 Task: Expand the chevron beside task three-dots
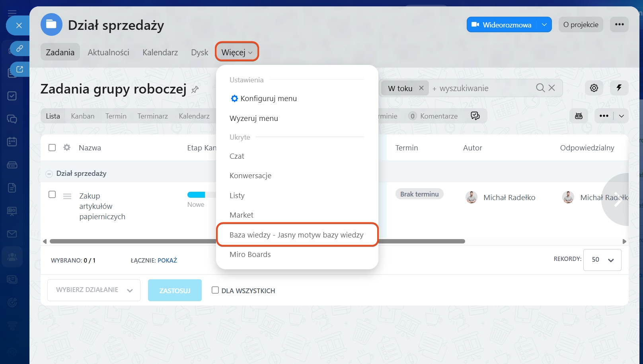click(622, 116)
